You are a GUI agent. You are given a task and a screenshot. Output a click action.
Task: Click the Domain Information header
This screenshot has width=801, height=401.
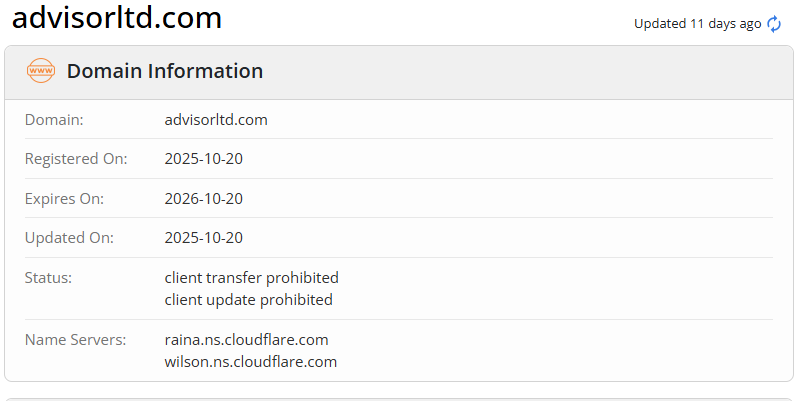tap(165, 71)
